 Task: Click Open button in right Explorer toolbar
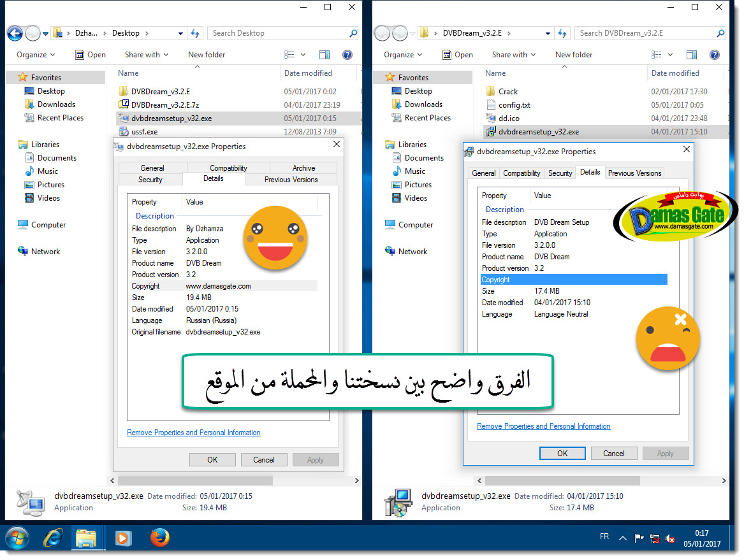(x=458, y=55)
